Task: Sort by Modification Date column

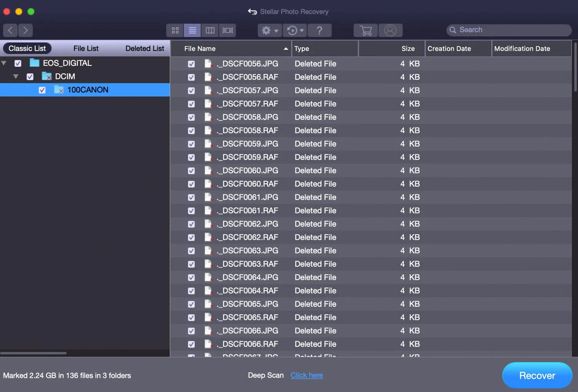Action: 532,49
